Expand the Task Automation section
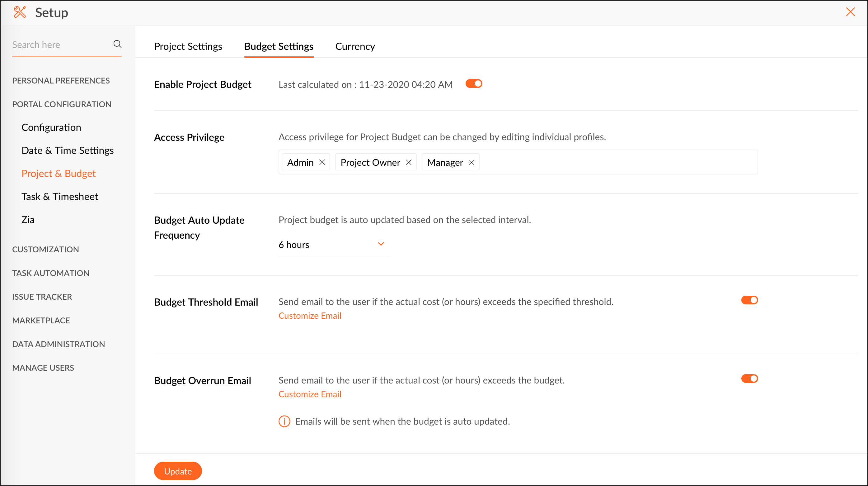The width and height of the screenshot is (868, 486). [50, 273]
